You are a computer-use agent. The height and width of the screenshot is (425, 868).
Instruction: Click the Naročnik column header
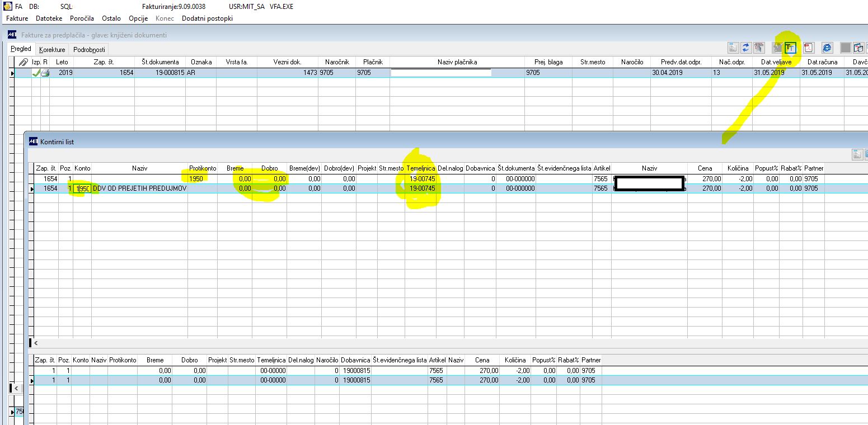point(337,62)
